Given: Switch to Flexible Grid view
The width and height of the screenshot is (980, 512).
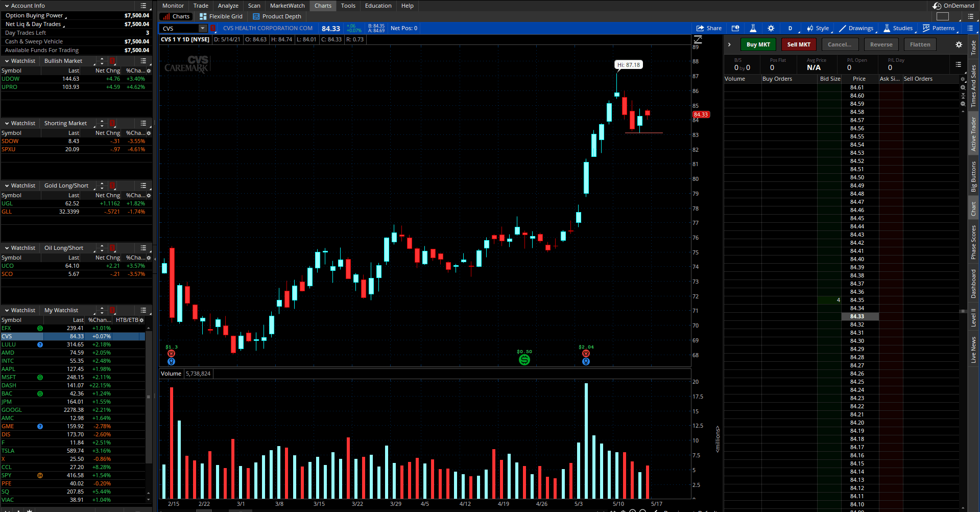Looking at the screenshot, I should coord(221,16).
